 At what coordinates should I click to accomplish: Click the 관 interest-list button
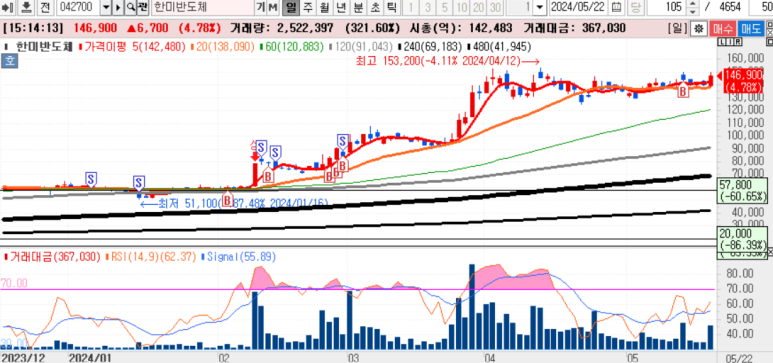pyautogui.click(x=142, y=7)
